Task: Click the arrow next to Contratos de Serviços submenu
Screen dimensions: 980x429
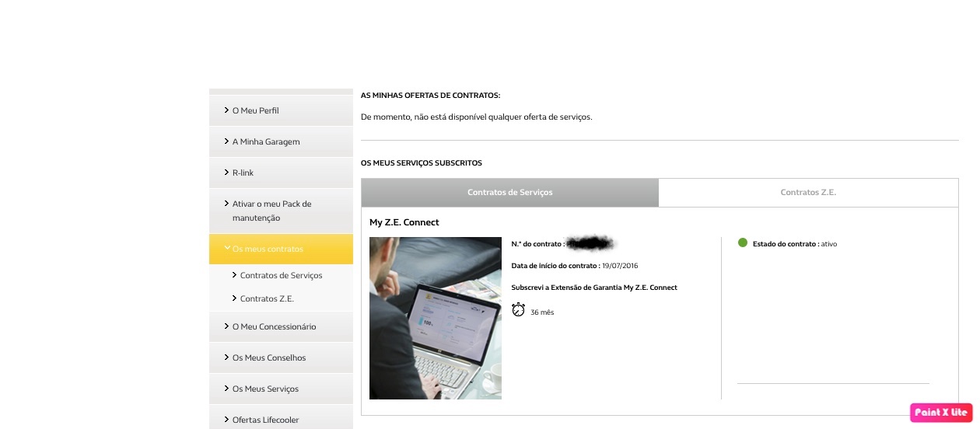Action: click(234, 275)
